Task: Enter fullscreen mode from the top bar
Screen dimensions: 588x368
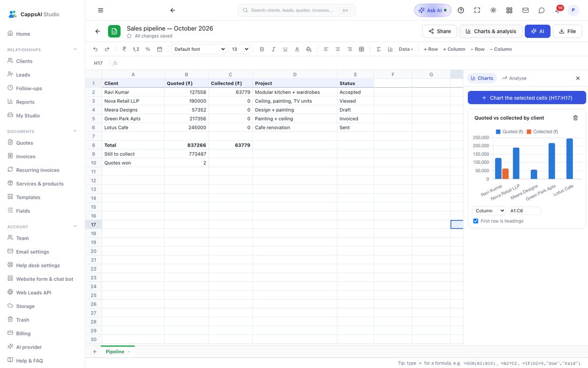Action: [x=477, y=11]
